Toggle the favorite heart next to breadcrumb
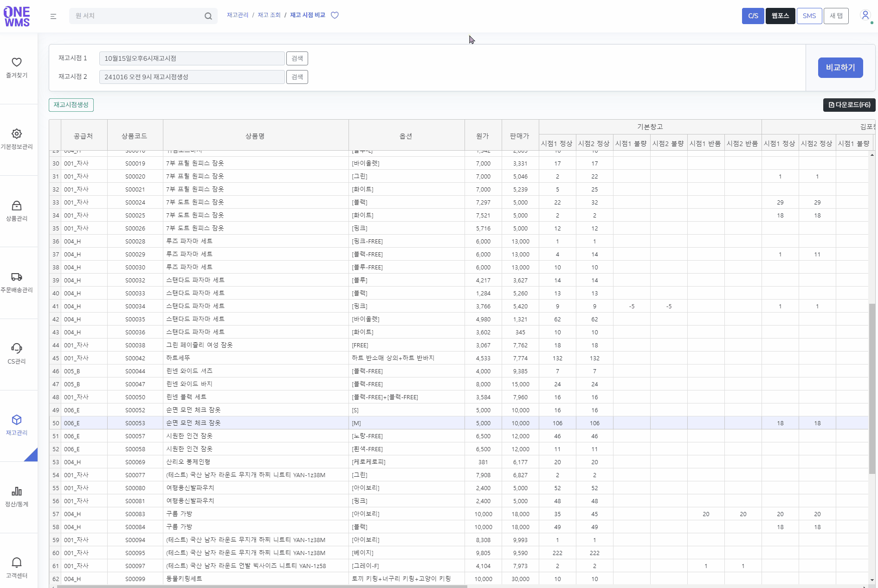This screenshot has width=878, height=588. (x=335, y=15)
